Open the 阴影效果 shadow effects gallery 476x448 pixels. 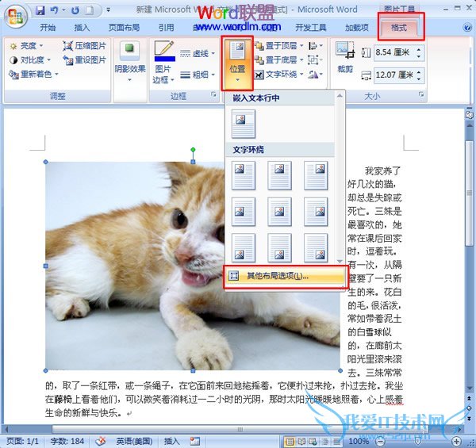(x=130, y=62)
